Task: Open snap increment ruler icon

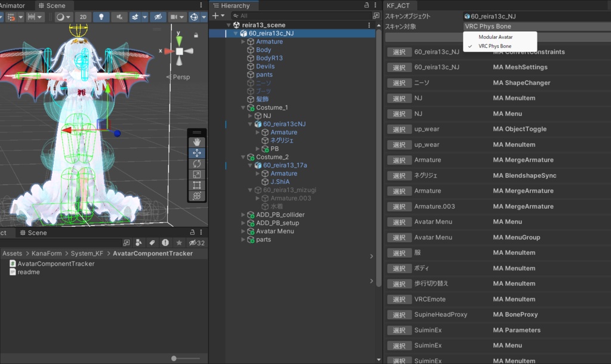Action: coord(32,17)
